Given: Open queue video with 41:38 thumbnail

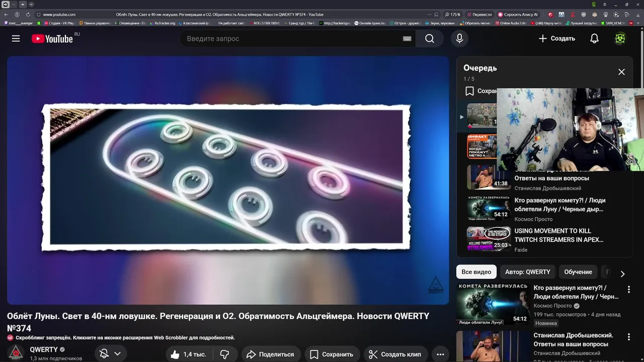Looking at the screenshot, I should 489,177.
